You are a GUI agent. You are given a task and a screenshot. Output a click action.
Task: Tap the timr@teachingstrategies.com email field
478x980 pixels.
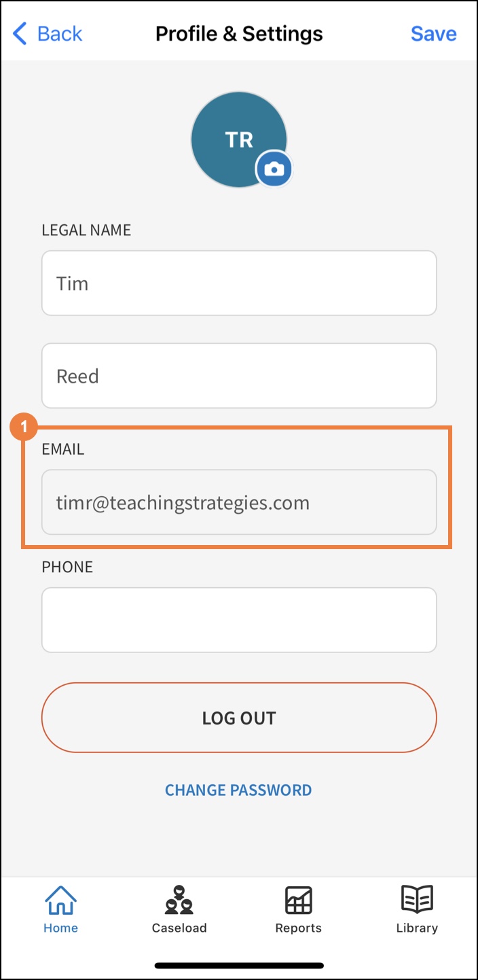point(239,502)
